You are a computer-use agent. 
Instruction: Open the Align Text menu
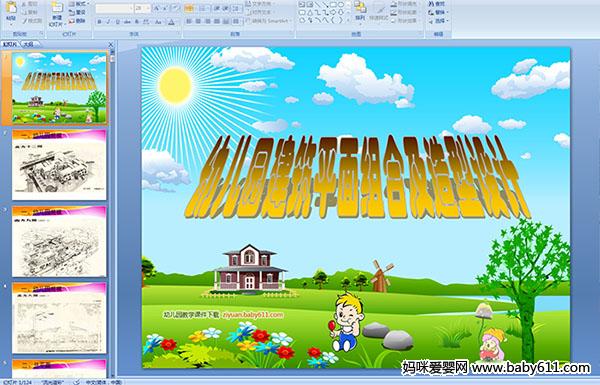coord(259,12)
